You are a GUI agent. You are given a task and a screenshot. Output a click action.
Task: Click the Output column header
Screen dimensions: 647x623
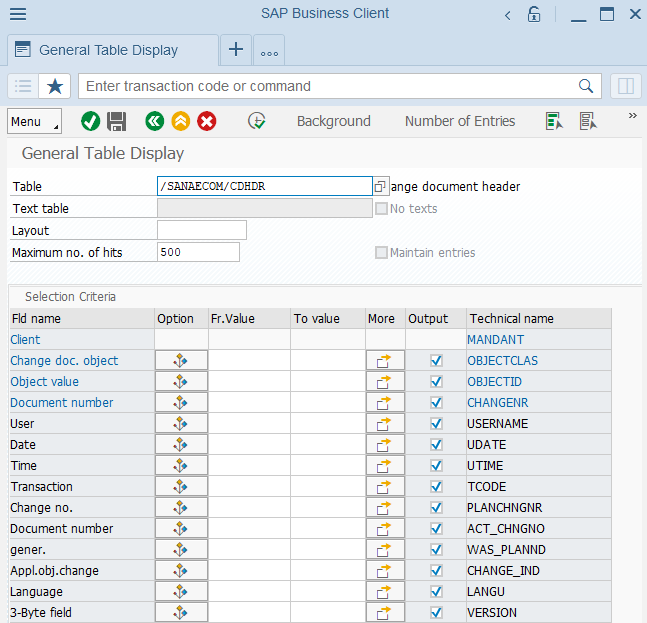(436, 319)
